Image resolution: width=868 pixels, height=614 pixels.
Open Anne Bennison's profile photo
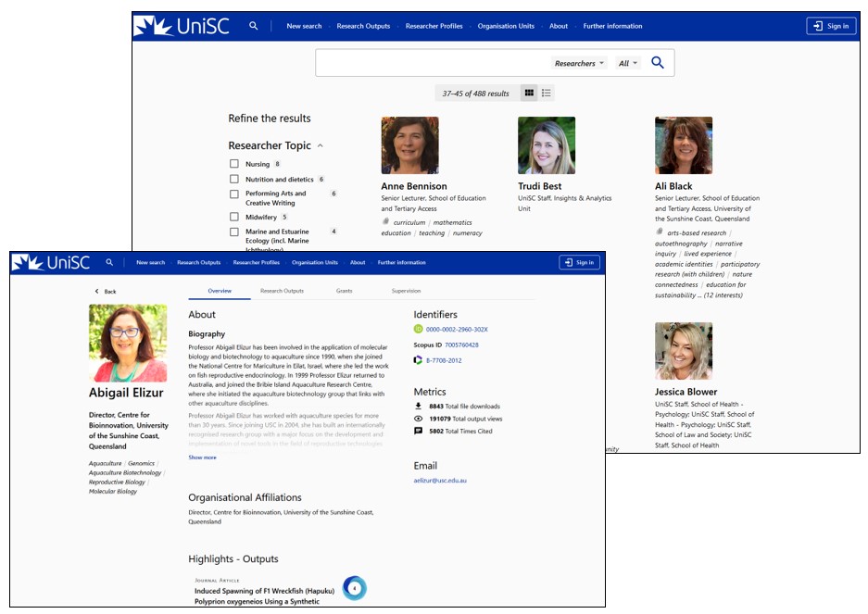(x=409, y=145)
